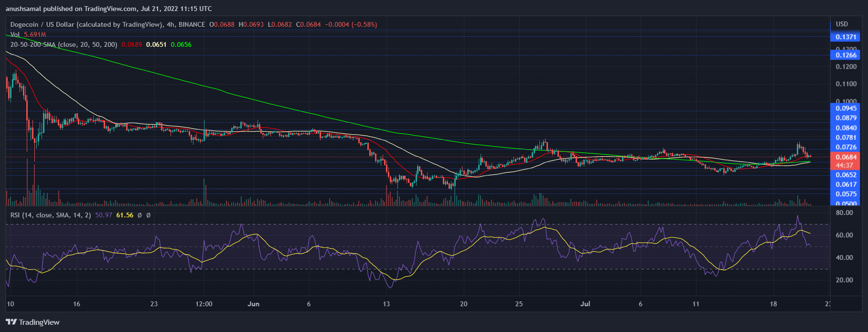Select the 0.1371 blue price level tag
868x332 pixels.
coord(846,37)
